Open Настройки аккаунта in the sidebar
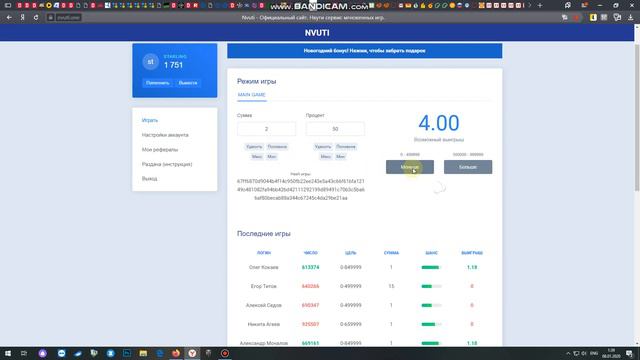The width and height of the screenshot is (640, 360). pos(165,135)
